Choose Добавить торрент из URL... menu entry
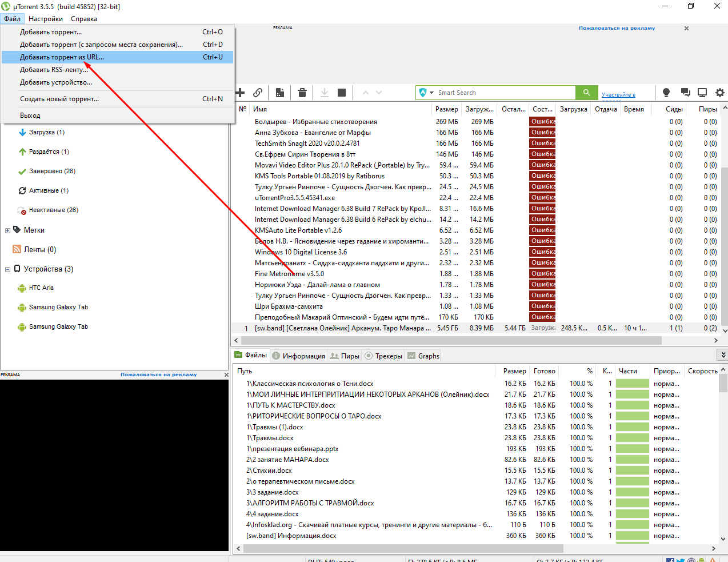 117,57
